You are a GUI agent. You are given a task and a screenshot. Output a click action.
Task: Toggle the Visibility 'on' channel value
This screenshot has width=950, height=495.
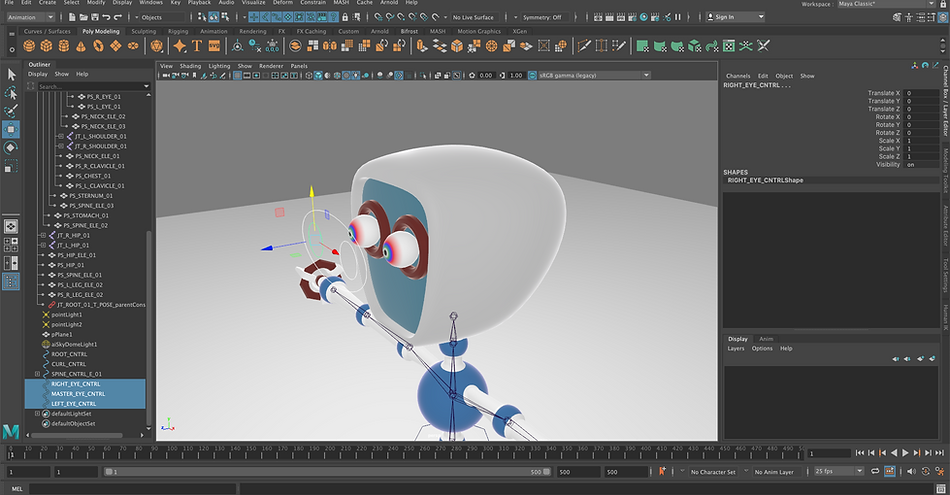[922, 164]
